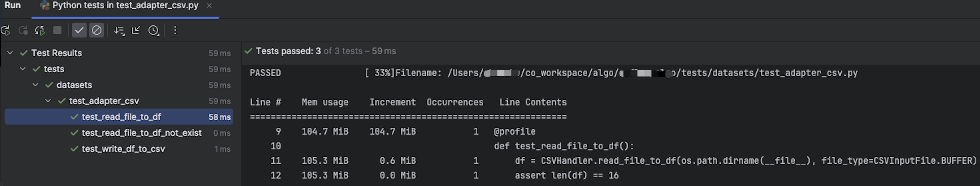The image size is (980, 186).
Task: Collapse the Test Results root node
Action: click(10, 53)
